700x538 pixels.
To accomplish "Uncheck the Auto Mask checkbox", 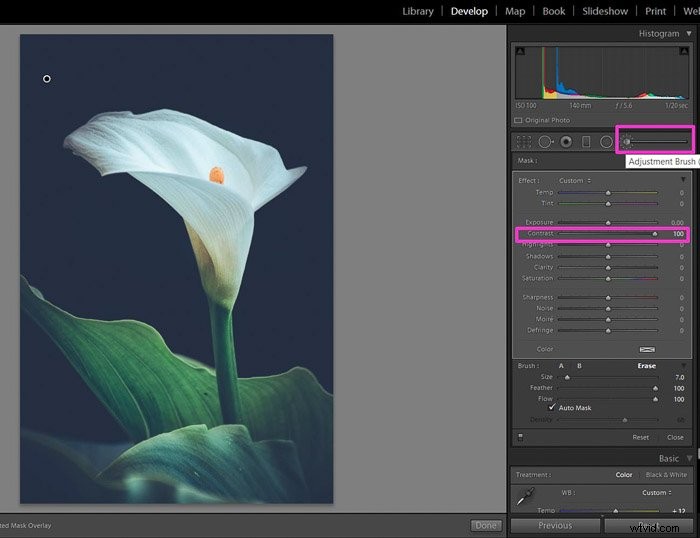I will 552,407.
